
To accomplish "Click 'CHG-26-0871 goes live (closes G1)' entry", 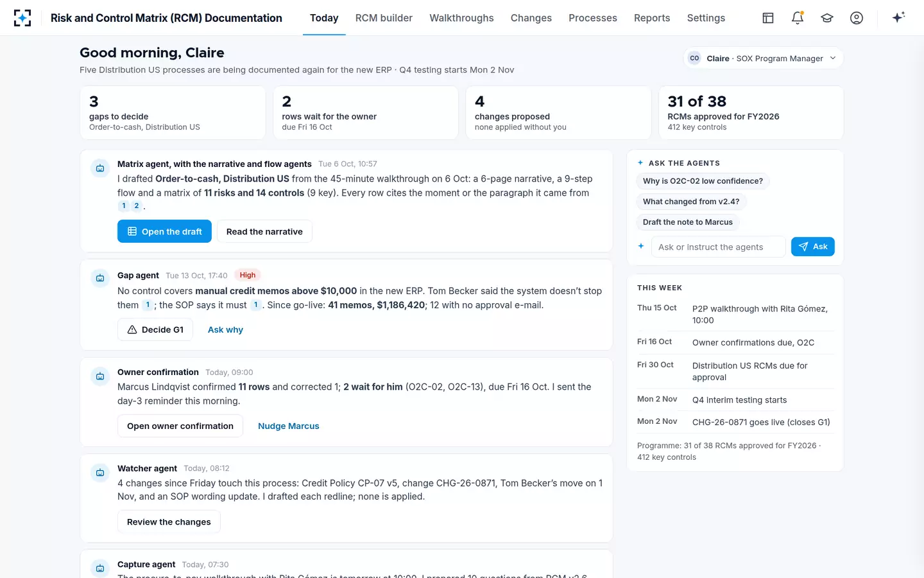I will pyautogui.click(x=735, y=422).
